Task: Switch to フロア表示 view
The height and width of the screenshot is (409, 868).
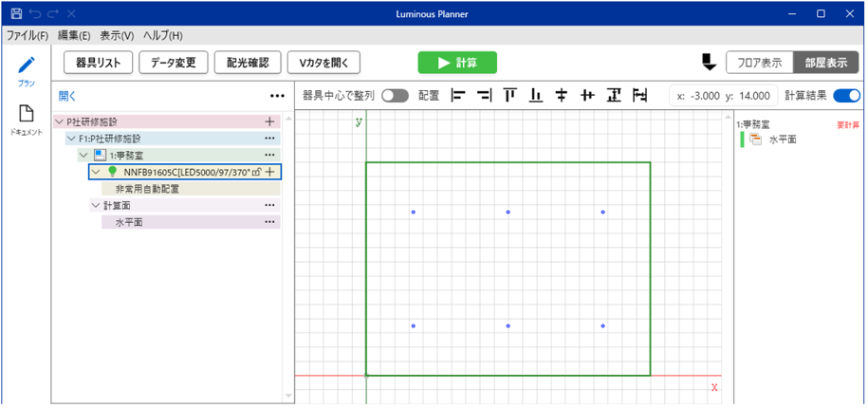Action: click(759, 63)
